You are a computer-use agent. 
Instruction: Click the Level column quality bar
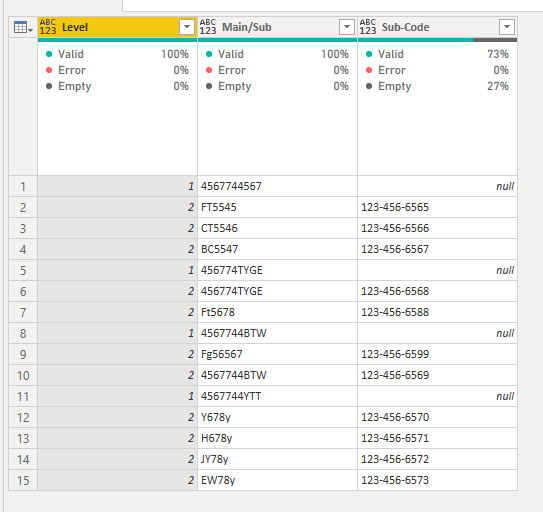coord(117,40)
